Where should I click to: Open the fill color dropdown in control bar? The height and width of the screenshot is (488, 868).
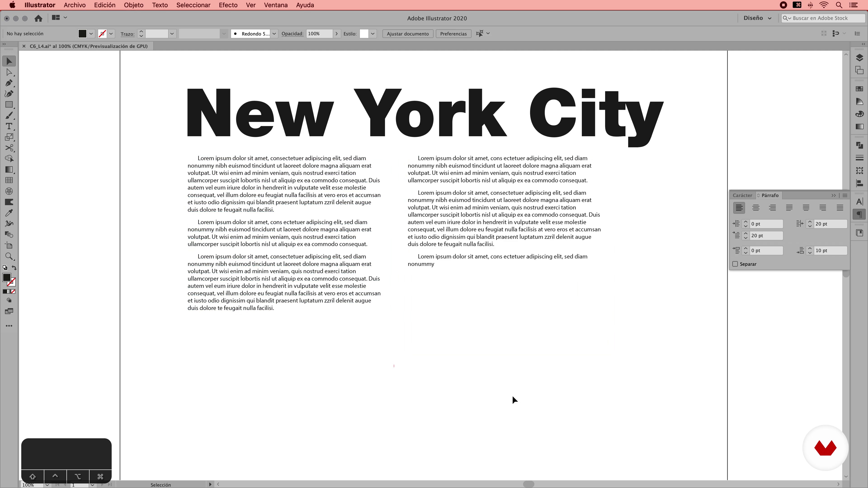pyautogui.click(x=91, y=34)
